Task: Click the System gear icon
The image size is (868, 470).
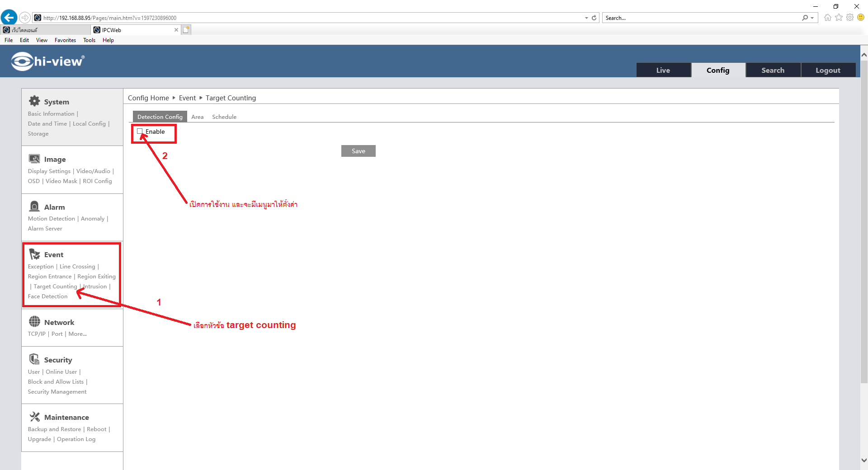Action: [34, 101]
